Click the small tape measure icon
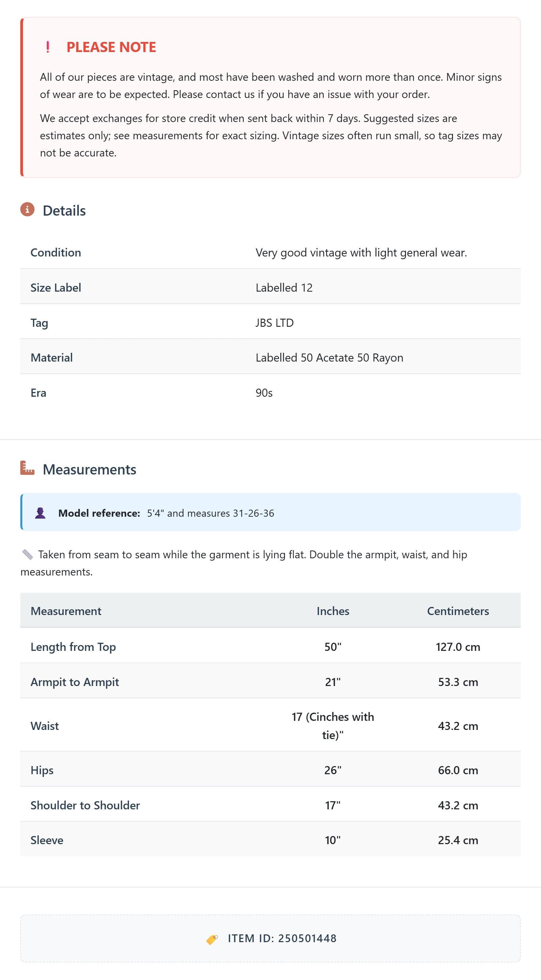The height and width of the screenshot is (980, 541). [x=27, y=555]
